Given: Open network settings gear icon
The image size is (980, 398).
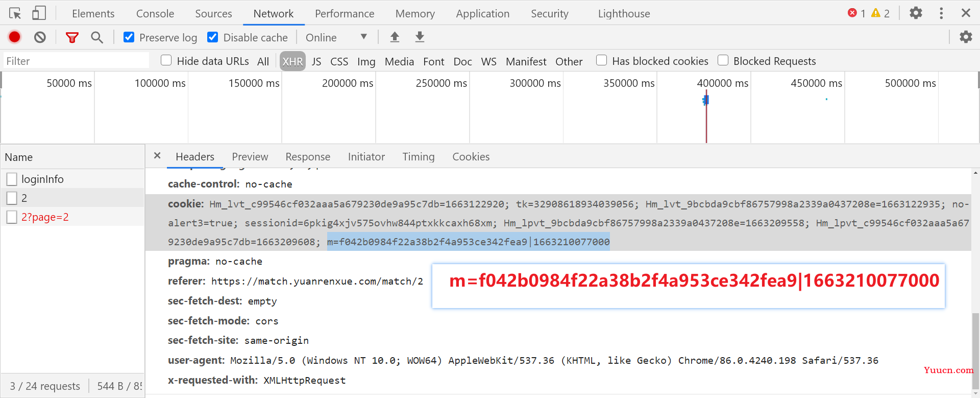Looking at the screenshot, I should click(x=966, y=37).
